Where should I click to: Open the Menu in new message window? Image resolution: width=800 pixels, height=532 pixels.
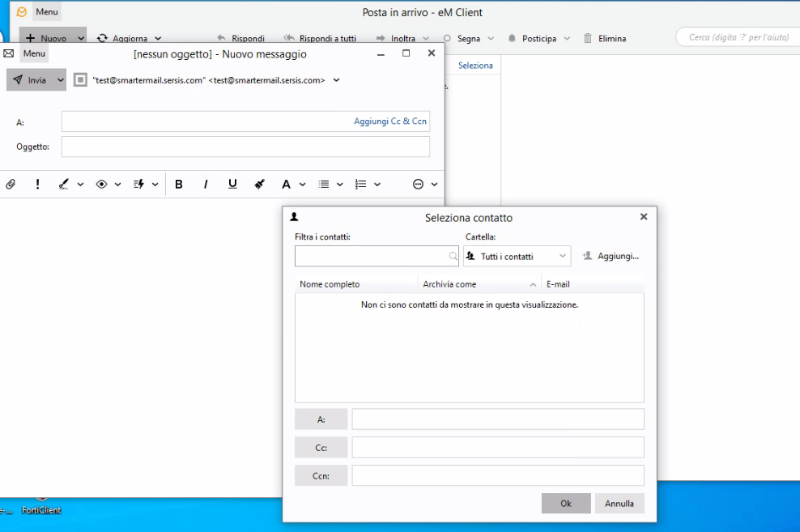(x=34, y=53)
